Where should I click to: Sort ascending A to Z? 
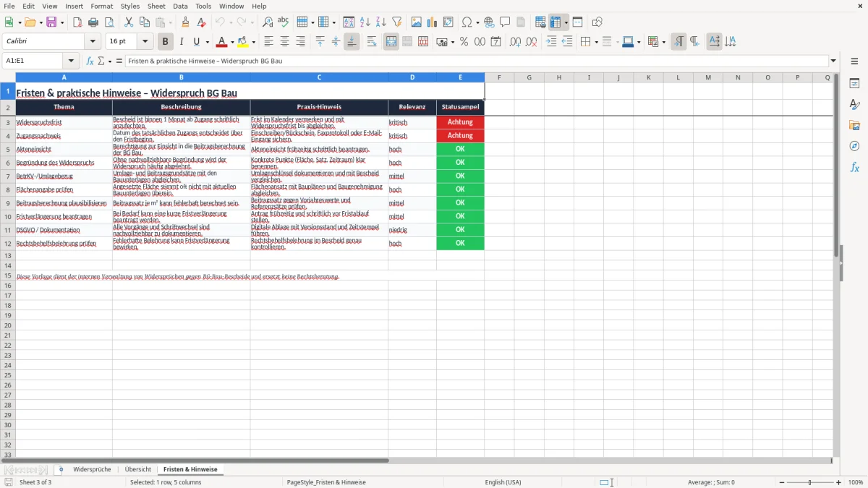pos(365,22)
